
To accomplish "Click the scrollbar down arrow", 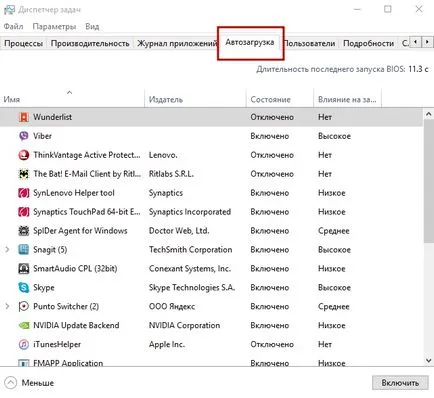I will tap(429, 360).
